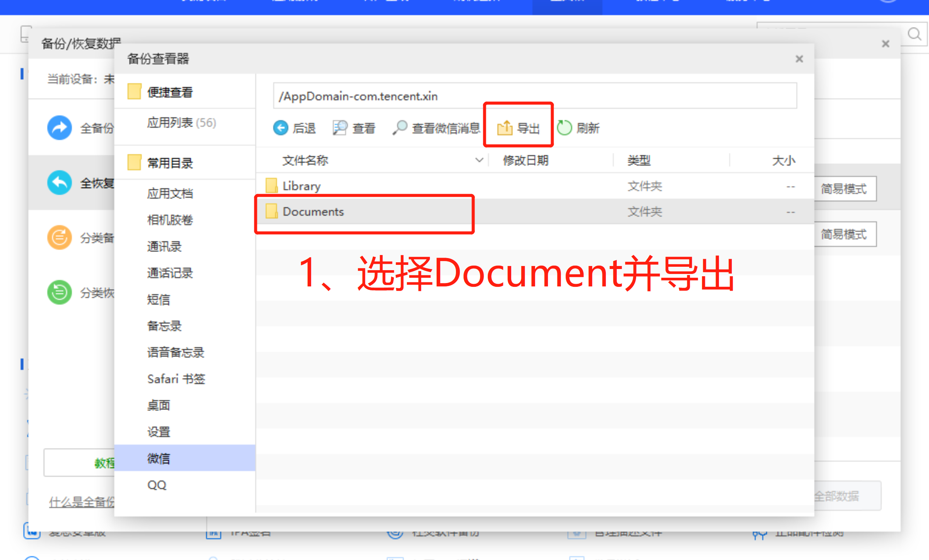
Task: Click View WeChat Messages (查看微信消息) icon
Action: click(x=400, y=128)
